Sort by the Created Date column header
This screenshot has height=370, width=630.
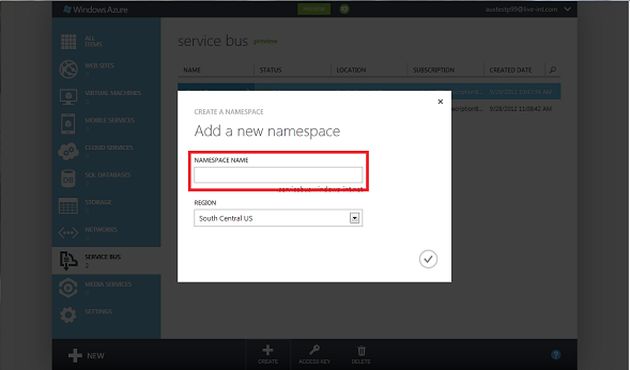coord(510,70)
